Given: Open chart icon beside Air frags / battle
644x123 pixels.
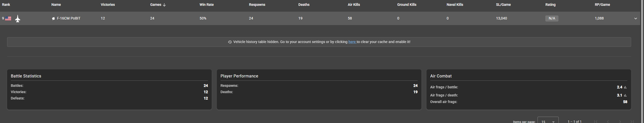Looking at the screenshot, I should (x=625, y=87).
